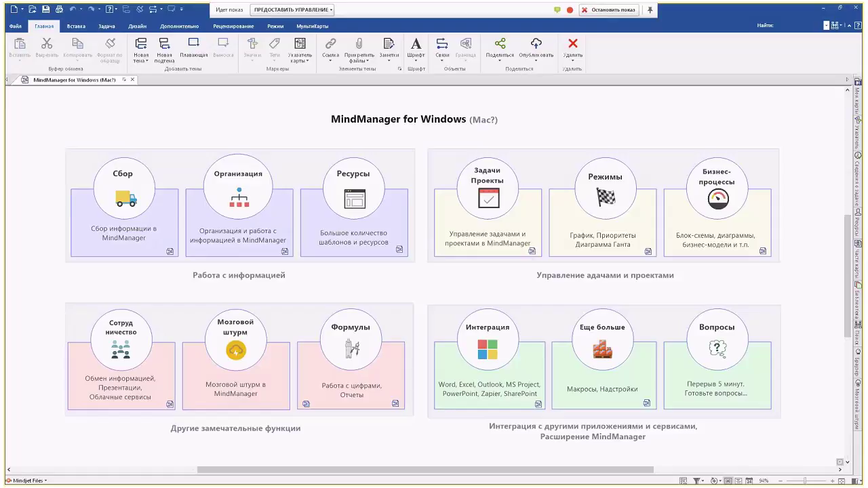
Task: Open the Файл menu
Action: (x=16, y=26)
